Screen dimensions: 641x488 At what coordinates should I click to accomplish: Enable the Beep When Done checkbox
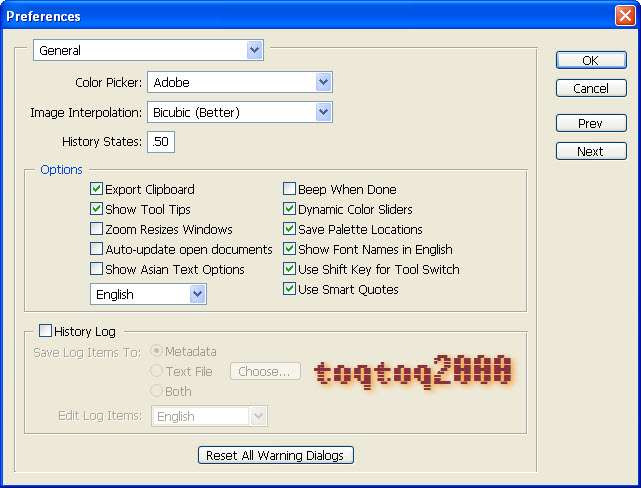click(290, 189)
